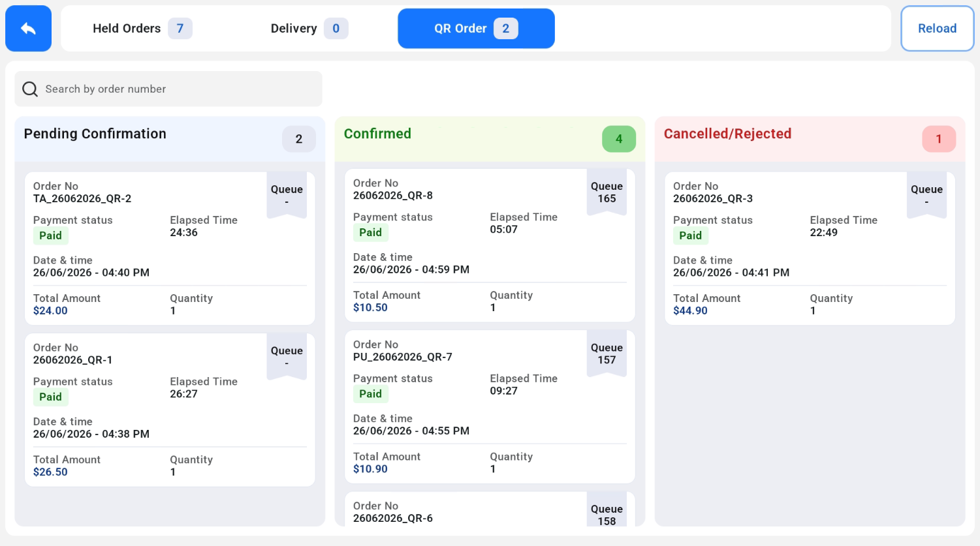Click the search magnifier icon
Image resolution: width=980 pixels, height=546 pixels.
pyautogui.click(x=30, y=89)
